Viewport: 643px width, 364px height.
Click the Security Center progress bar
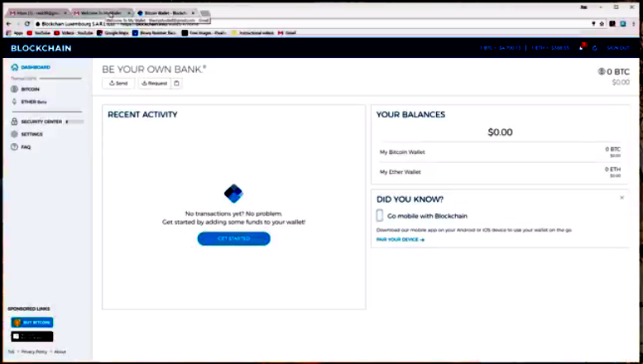[x=74, y=122]
